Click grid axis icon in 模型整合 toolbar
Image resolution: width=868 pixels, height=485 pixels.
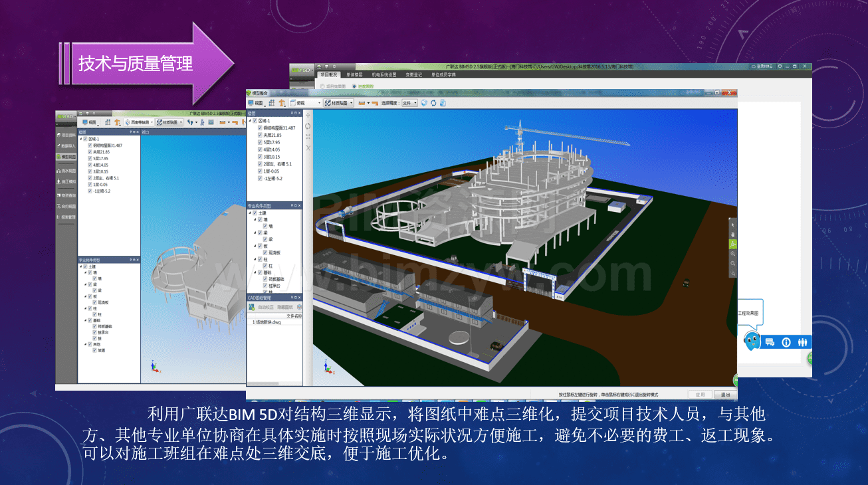(271, 103)
